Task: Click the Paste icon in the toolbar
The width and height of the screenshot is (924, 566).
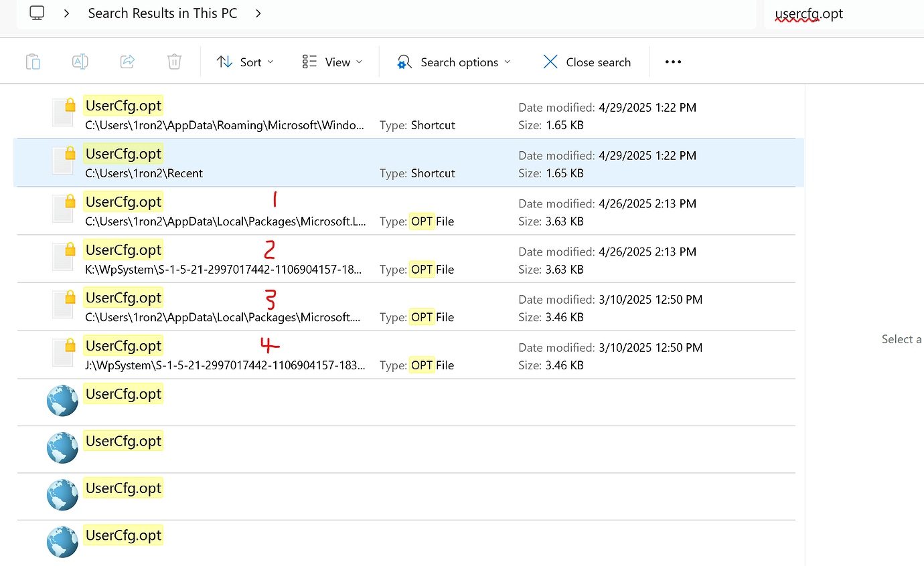Action: 33,61
